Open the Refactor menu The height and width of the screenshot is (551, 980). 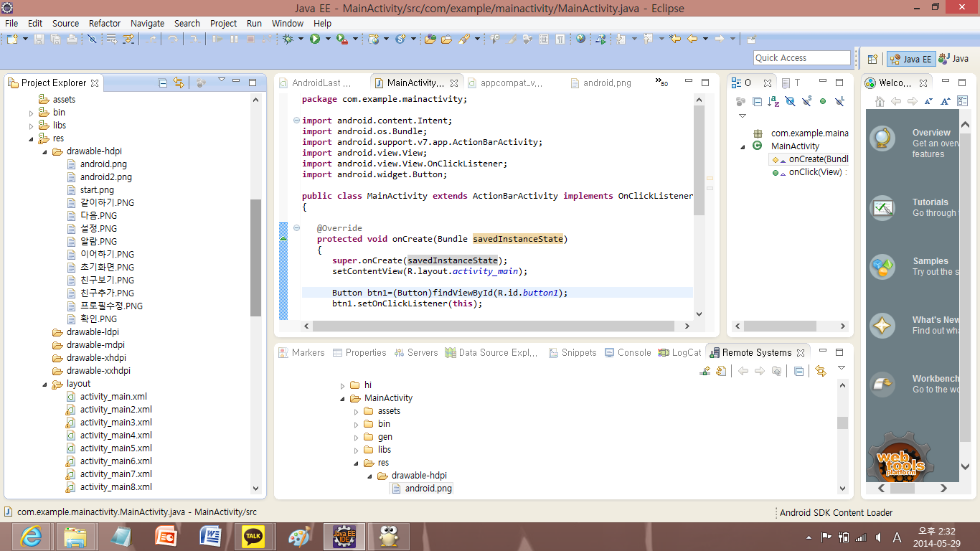105,23
